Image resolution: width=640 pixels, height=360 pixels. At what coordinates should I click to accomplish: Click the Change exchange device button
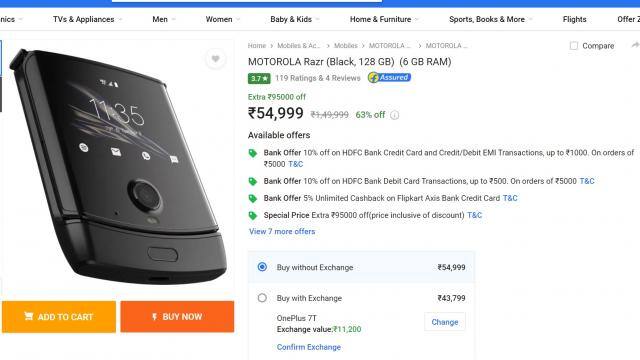(x=445, y=322)
